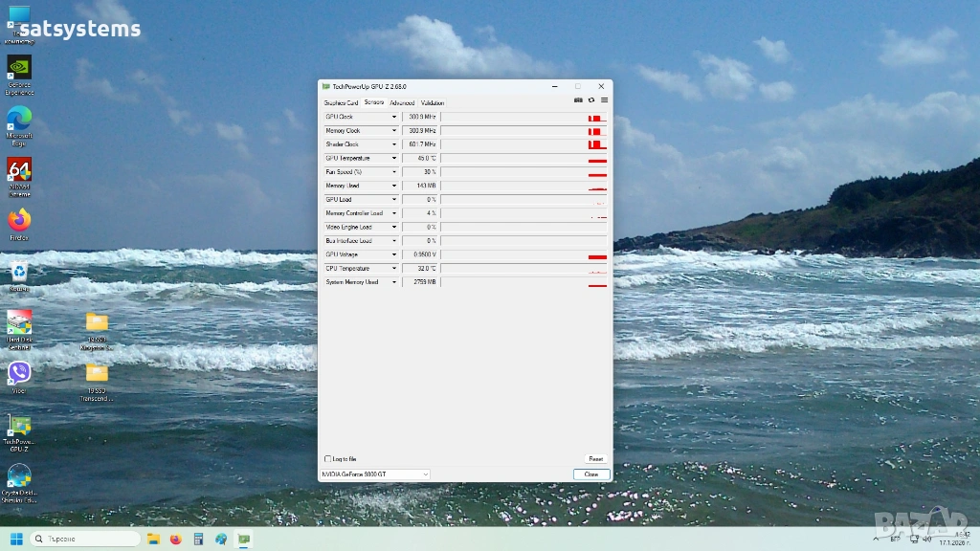Open the Validation tab

(x=433, y=102)
